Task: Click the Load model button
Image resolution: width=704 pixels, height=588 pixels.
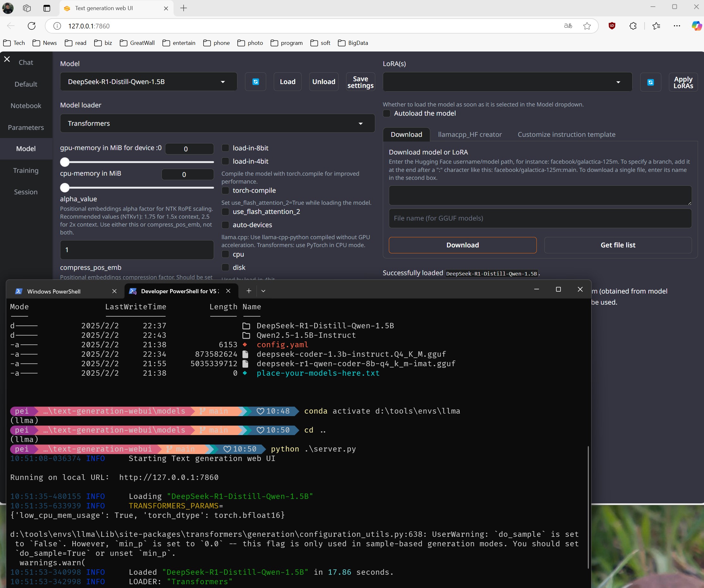Action: [x=288, y=82]
